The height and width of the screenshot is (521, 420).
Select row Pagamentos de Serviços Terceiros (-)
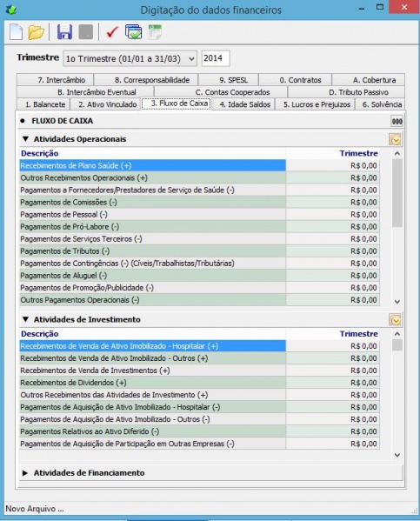point(199,239)
